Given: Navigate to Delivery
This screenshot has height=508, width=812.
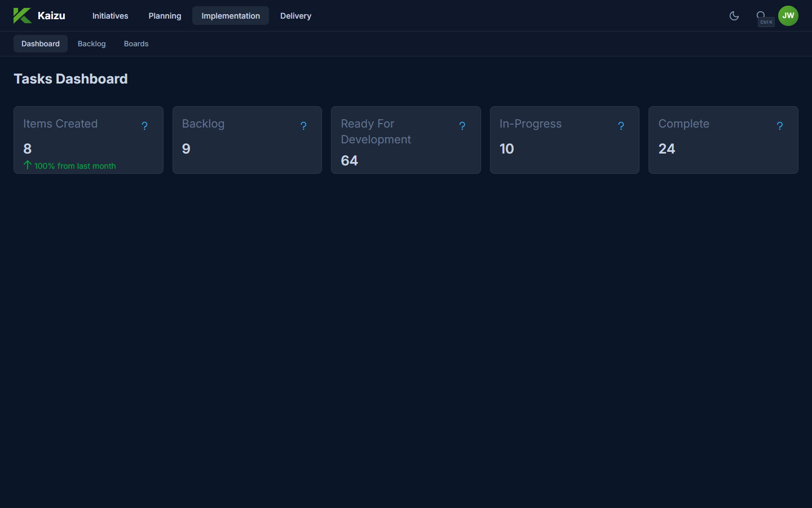Looking at the screenshot, I should pos(295,16).
